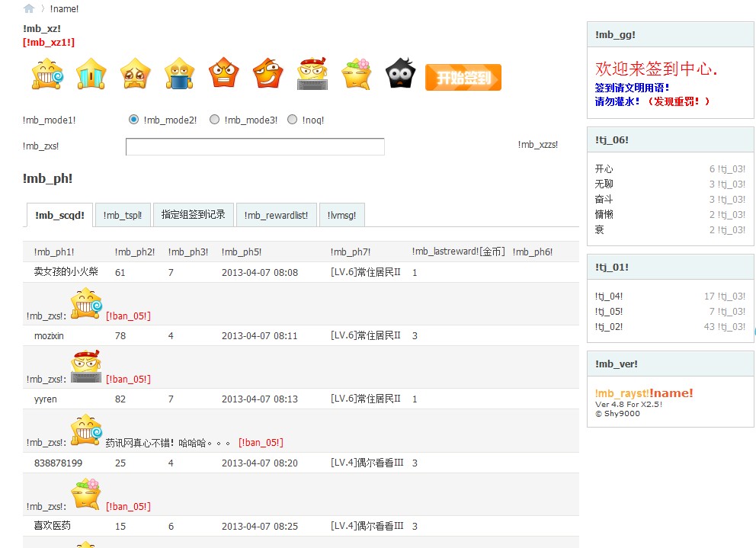The width and height of the screenshot is (756, 548).
Task: Click the !mb_ph7! column header
Action: [351, 252]
